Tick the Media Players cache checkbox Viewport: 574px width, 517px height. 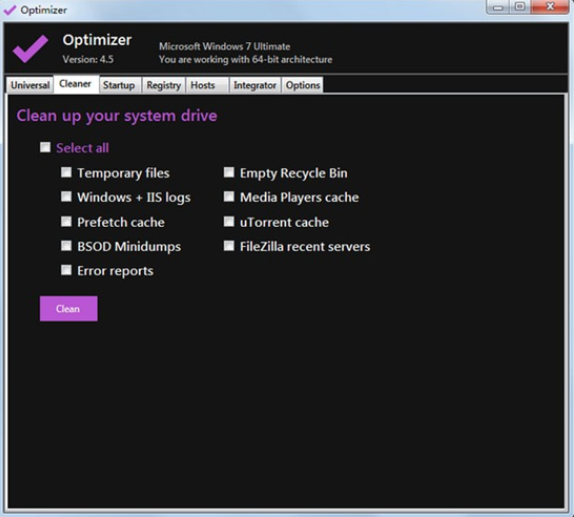click(229, 197)
